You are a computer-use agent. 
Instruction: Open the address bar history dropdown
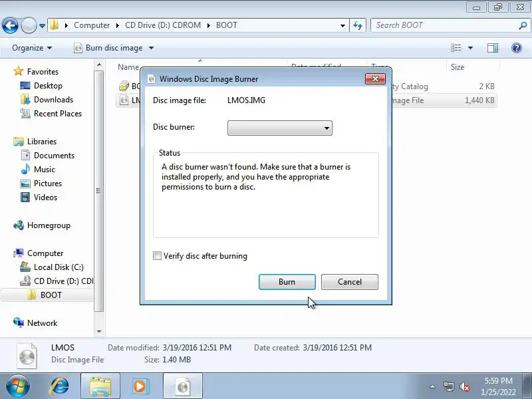342,25
